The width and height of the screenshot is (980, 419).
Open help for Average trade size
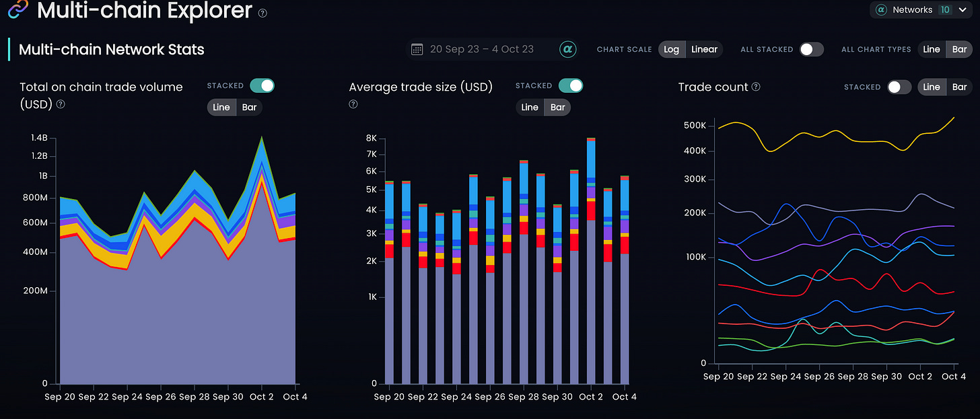pyautogui.click(x=353, y=104)
